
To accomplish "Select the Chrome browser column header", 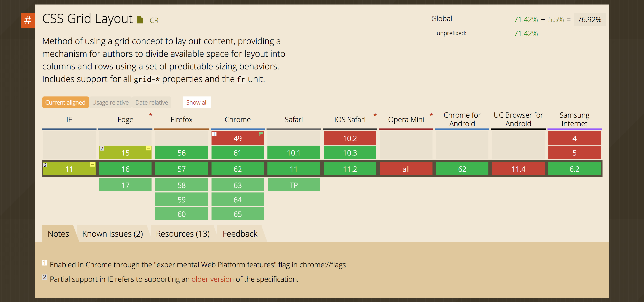I will 237,120.
